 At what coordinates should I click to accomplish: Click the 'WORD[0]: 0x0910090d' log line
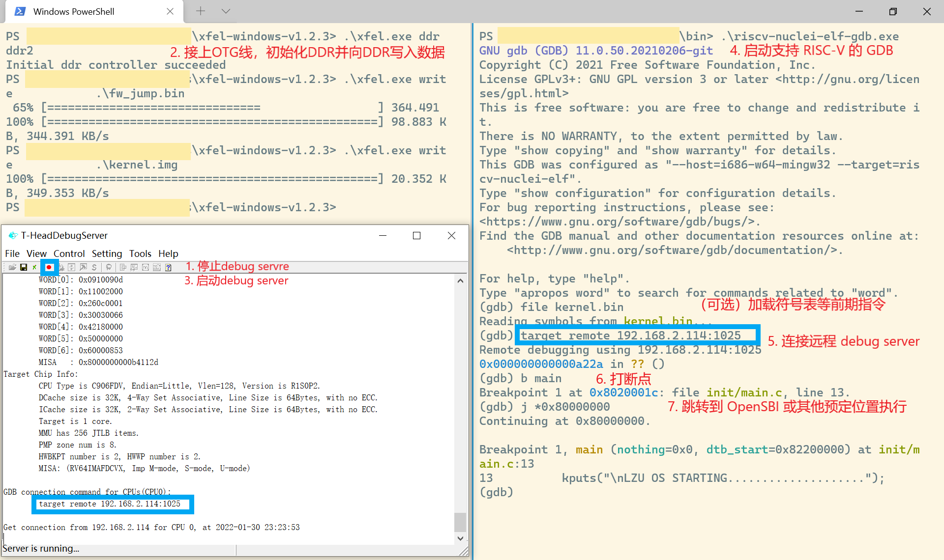[x=81, y=280]
